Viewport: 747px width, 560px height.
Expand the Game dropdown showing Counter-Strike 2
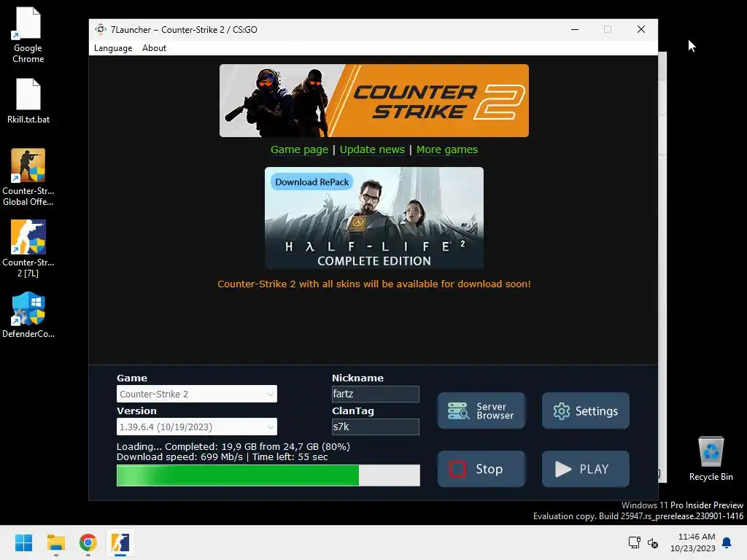coord(197,394)
